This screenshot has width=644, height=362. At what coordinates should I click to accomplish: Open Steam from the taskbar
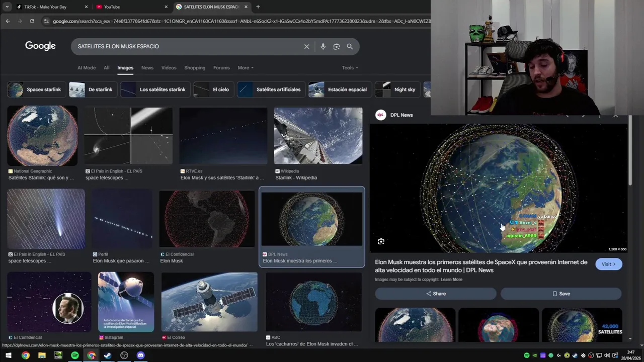pos(108,355)
